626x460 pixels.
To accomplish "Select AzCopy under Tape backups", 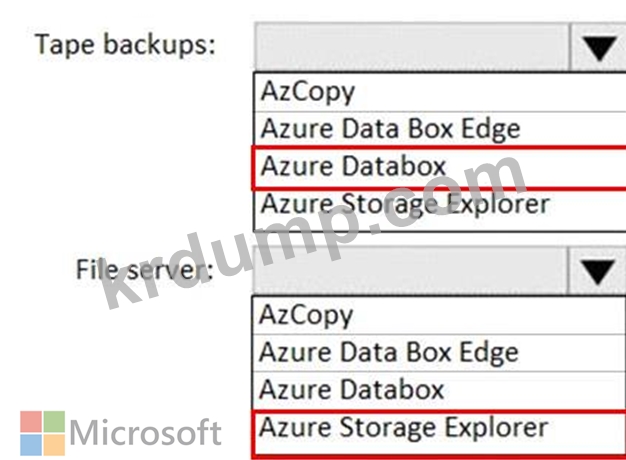I will pos(440,92).
